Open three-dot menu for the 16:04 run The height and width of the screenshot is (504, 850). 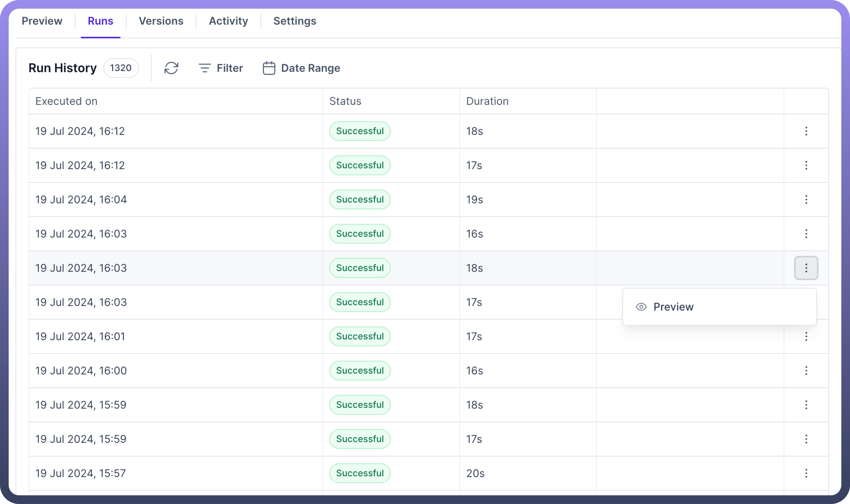pyautogui.click(x=806, y=199)
